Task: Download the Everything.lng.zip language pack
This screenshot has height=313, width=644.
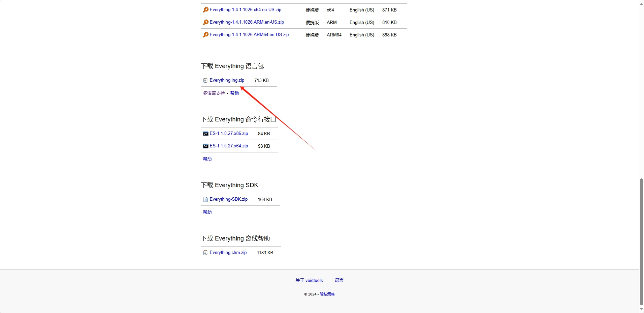Action: (227, 80)
